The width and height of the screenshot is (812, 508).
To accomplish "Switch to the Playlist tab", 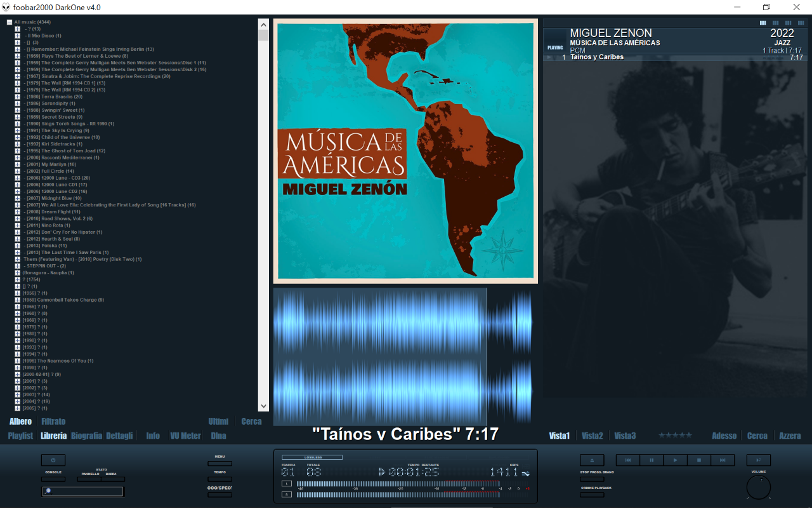I will point(20,436).
